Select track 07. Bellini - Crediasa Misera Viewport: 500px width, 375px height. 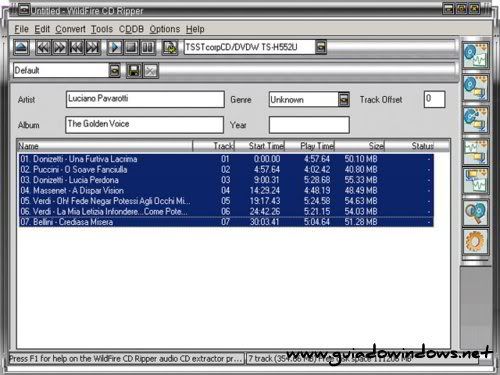coord(226,222)
